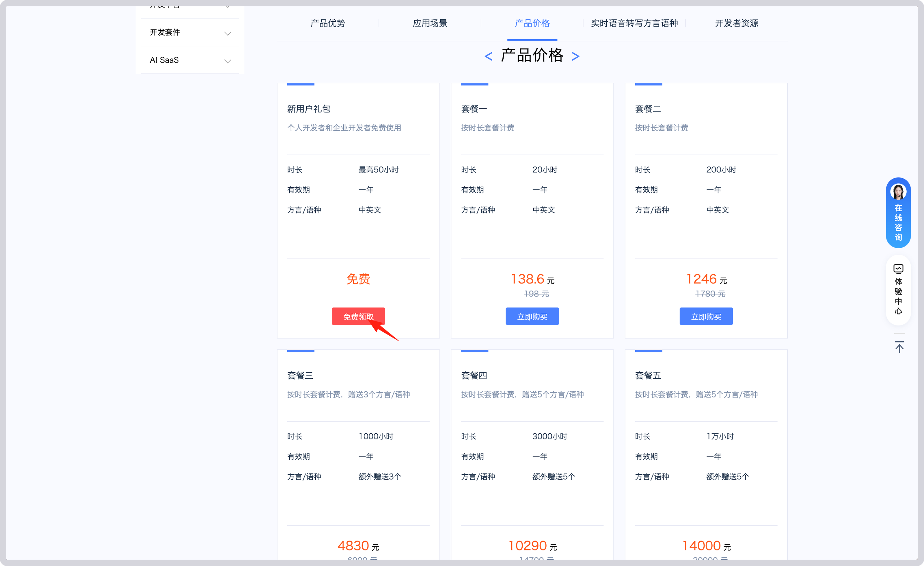Open the 开发者资源 tab

click(x=736, y=23)
